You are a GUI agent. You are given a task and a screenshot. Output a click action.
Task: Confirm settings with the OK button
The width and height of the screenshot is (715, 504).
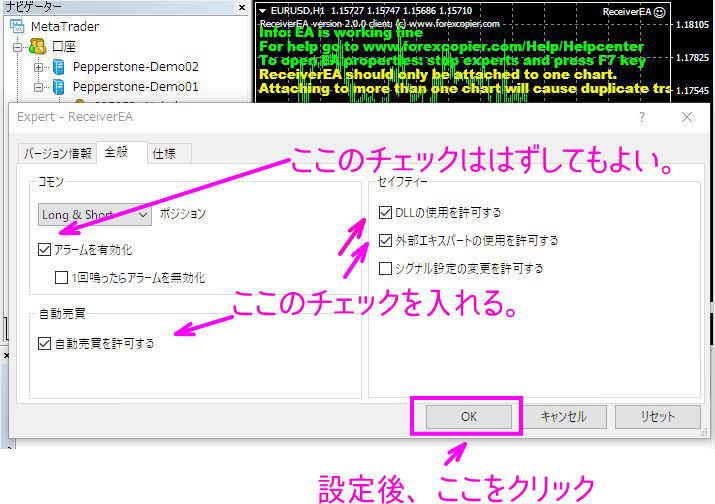pos(469,416)
